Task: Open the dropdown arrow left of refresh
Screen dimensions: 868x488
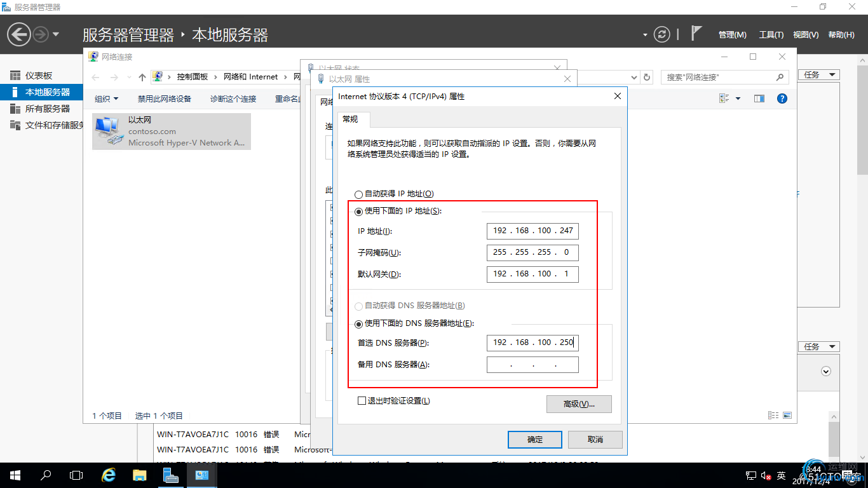Action: (645, 35)
